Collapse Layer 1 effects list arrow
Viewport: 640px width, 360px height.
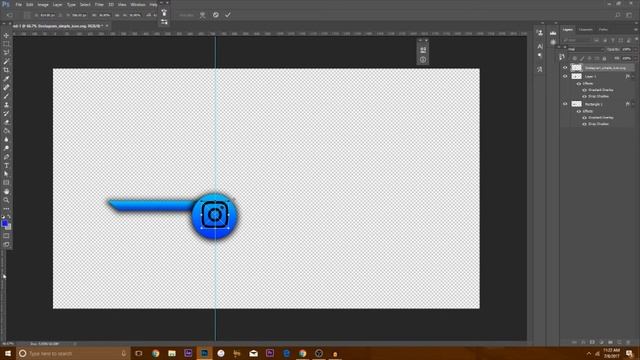[x=633, y=76]
